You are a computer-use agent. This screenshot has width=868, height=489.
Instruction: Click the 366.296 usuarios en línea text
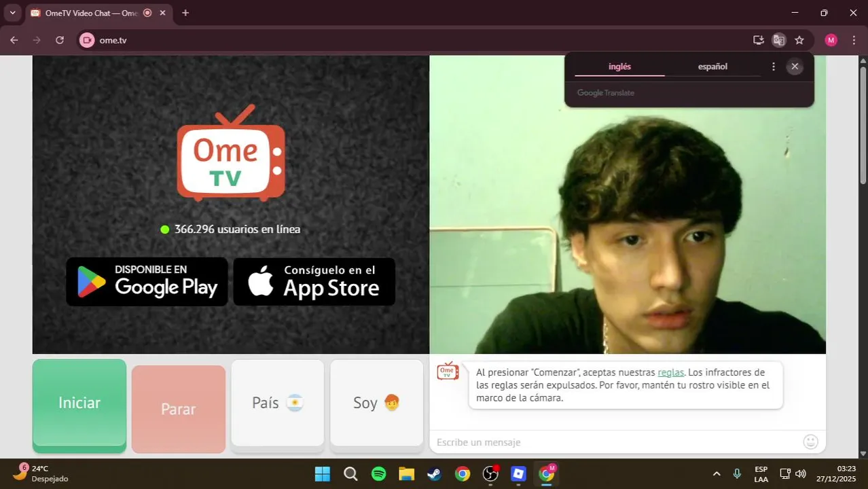237,230
